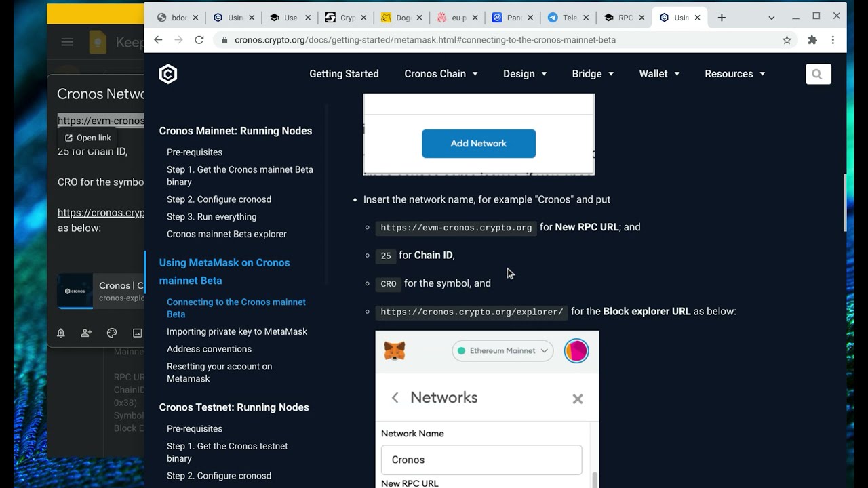Screen dimensions: 868x488
Task: Click the MetaMask account avatar circle
Action: coord(576,350)
